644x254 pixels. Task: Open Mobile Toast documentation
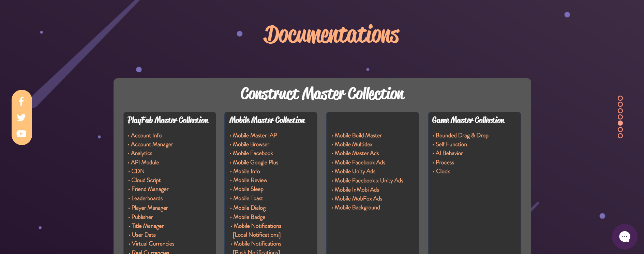tap(248, 198)
